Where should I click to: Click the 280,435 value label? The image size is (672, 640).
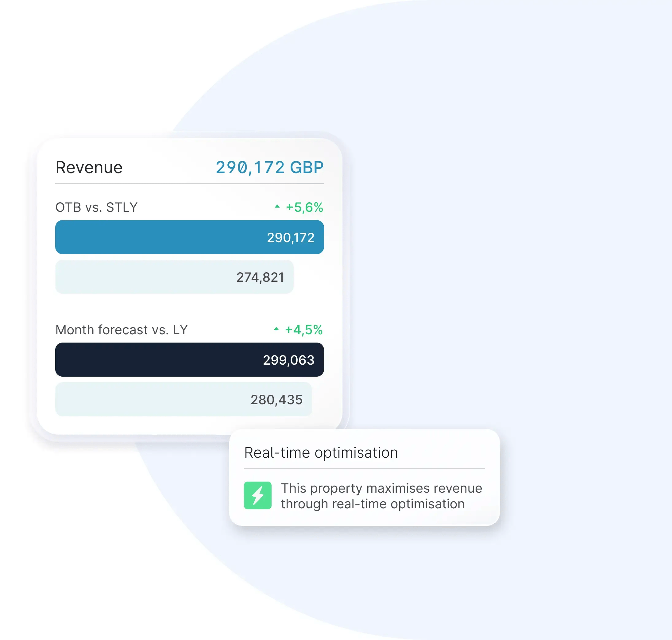[277, 400]
